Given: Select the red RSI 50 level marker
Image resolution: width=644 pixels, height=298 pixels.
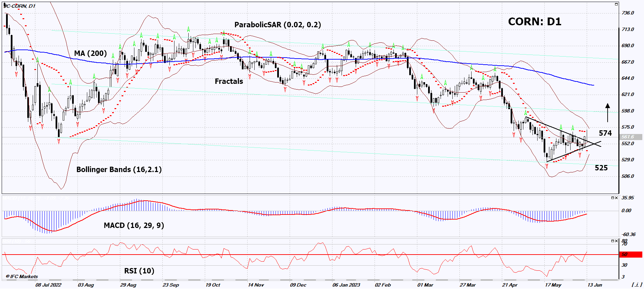Looking at the screenshot, I should pyautogui.click(x=631, y=255).
